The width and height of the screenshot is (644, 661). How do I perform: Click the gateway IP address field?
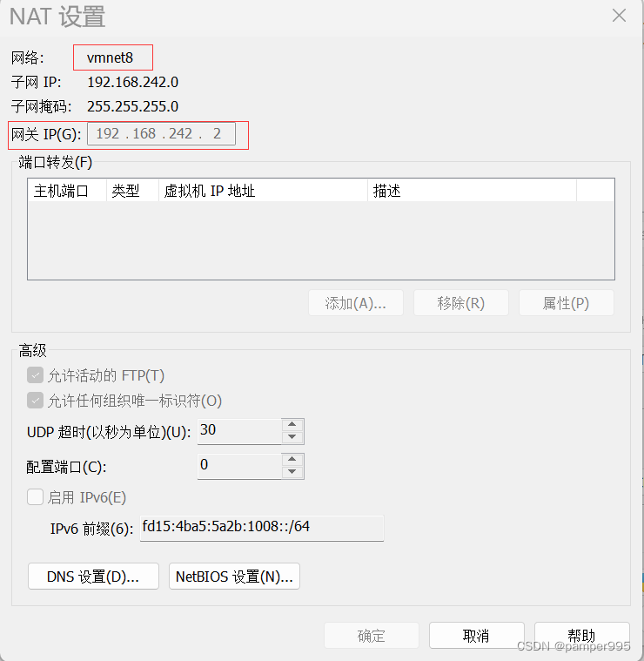pos(161,133)
